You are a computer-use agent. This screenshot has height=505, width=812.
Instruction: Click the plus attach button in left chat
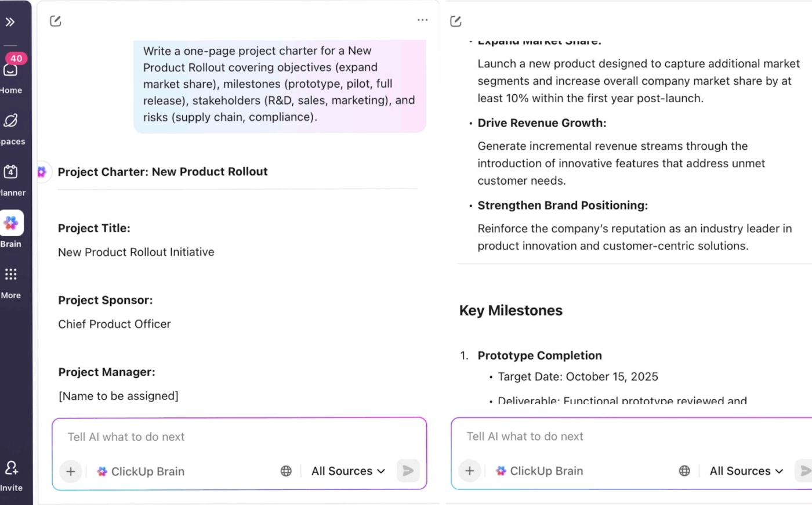pos(71,471)
